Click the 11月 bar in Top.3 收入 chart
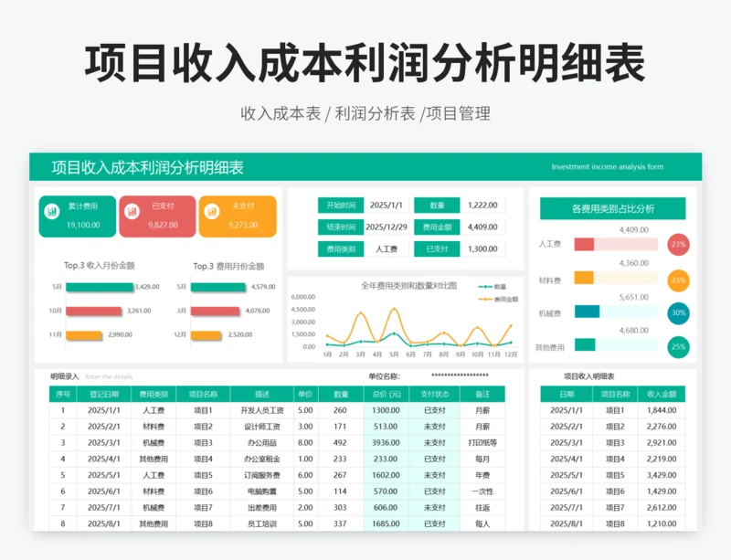Image resolution: width=731 pixels, height=560 pixels. (x=83, y=334)
